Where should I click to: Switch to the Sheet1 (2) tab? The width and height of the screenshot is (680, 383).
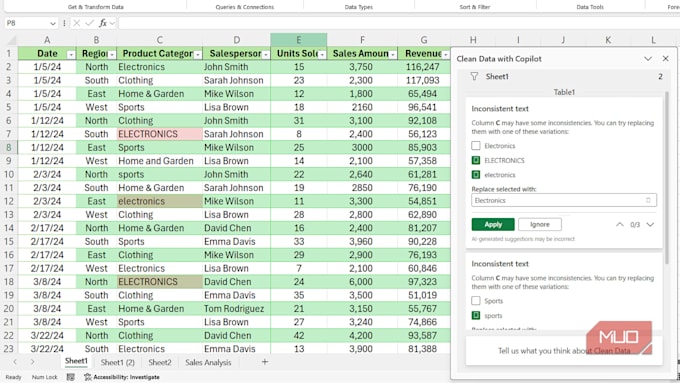[x=118, y=362]
